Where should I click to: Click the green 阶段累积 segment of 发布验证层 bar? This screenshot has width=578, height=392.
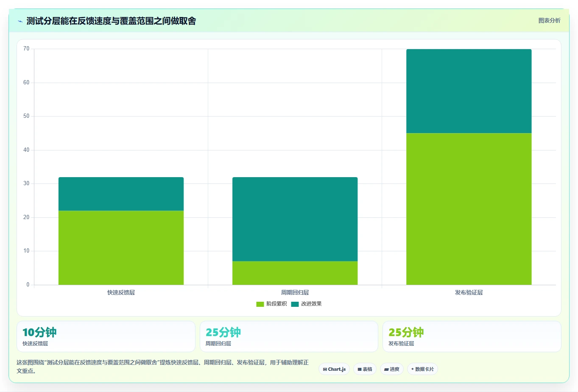pyautogui.click(x=469, y=209)
